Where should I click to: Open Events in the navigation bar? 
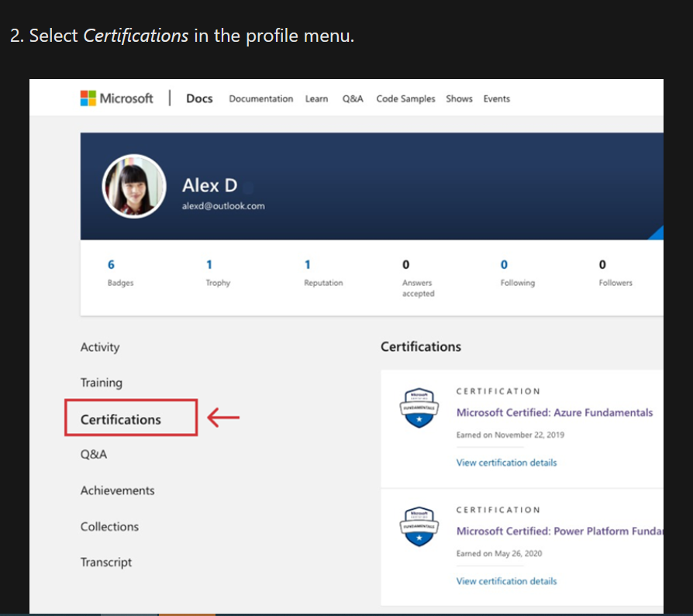tap(496, 98)
